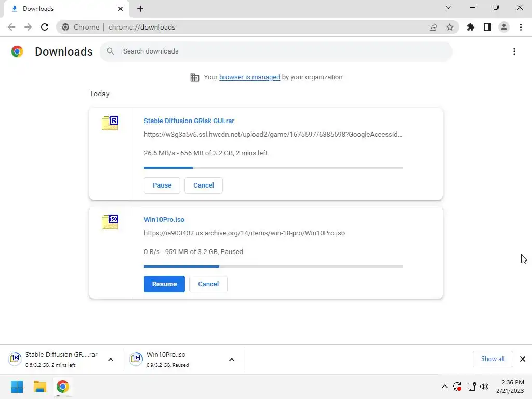The width and height of the screenshot is (532, 399).
Task: Click the sync update tray icon
Action: point(457,387)
